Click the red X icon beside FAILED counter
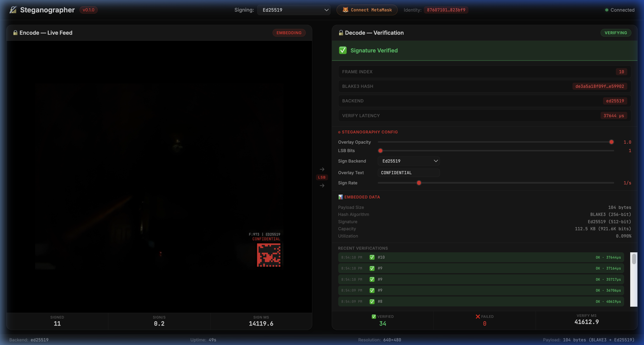The width and height of the screenshot is (644, 345). point(478,317)
